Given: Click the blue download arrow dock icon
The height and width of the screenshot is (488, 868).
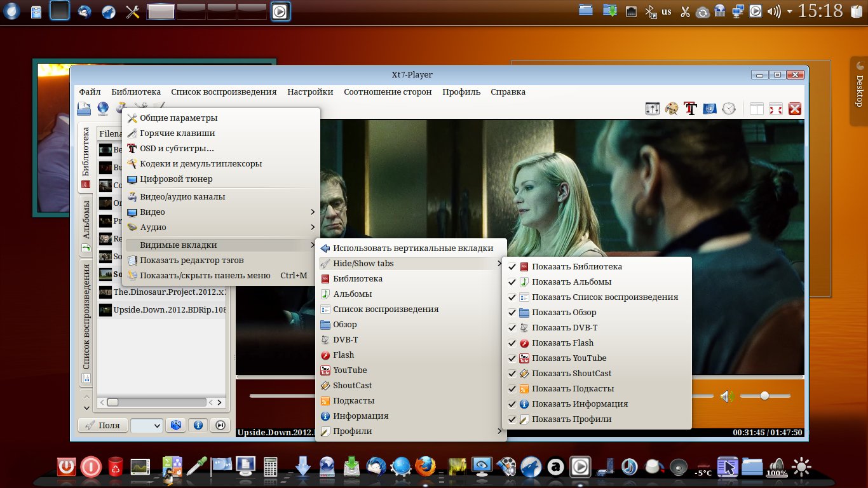Looking at the screenshot, I should click(x=303, y=467).
